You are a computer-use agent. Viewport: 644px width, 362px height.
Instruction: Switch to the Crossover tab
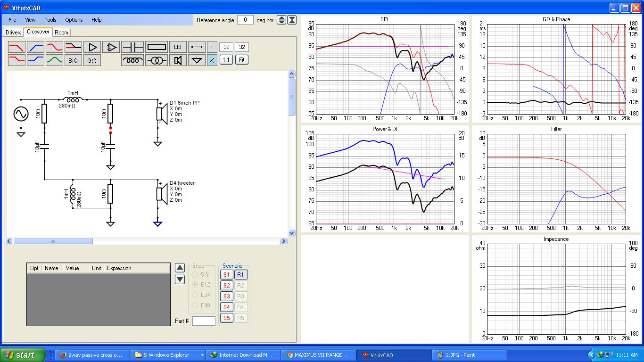click(x=38, y=32)
